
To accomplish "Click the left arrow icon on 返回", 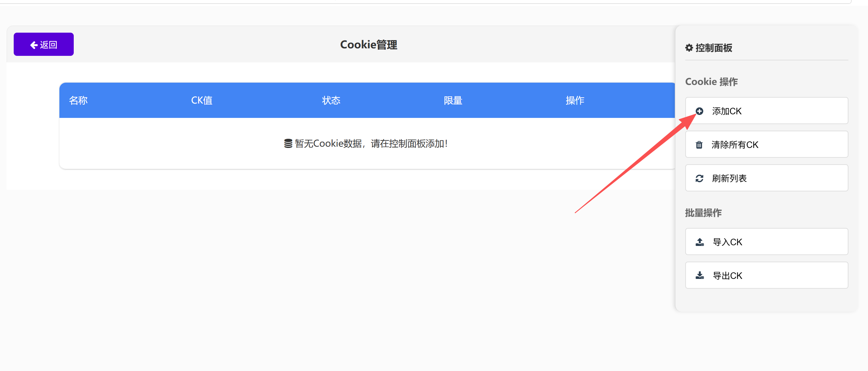I will coord(34,45).
